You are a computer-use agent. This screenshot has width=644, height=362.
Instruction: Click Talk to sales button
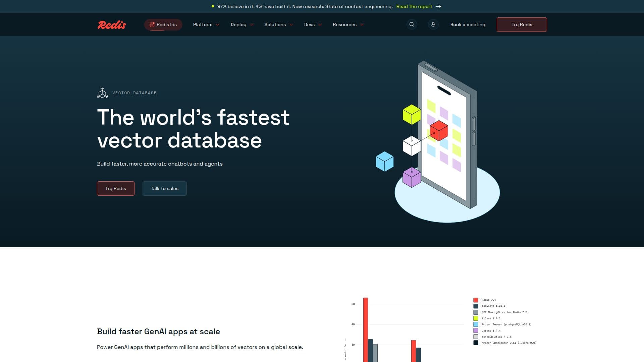click(164, 188)
